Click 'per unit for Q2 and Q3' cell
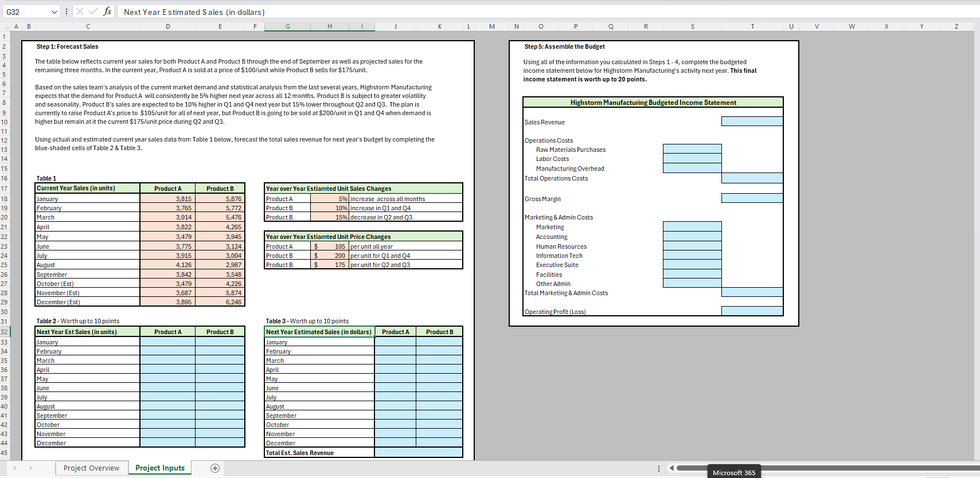Viewport: 980px width, 478px height. pos(406,265)
